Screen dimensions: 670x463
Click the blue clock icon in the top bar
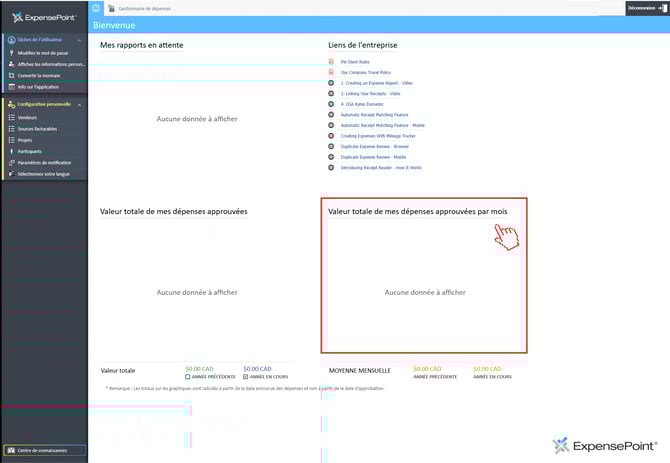96,8
